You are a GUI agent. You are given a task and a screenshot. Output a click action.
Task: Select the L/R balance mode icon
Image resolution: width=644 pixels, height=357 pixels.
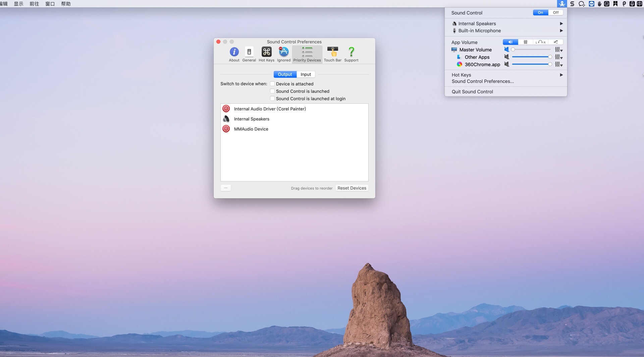541,42
